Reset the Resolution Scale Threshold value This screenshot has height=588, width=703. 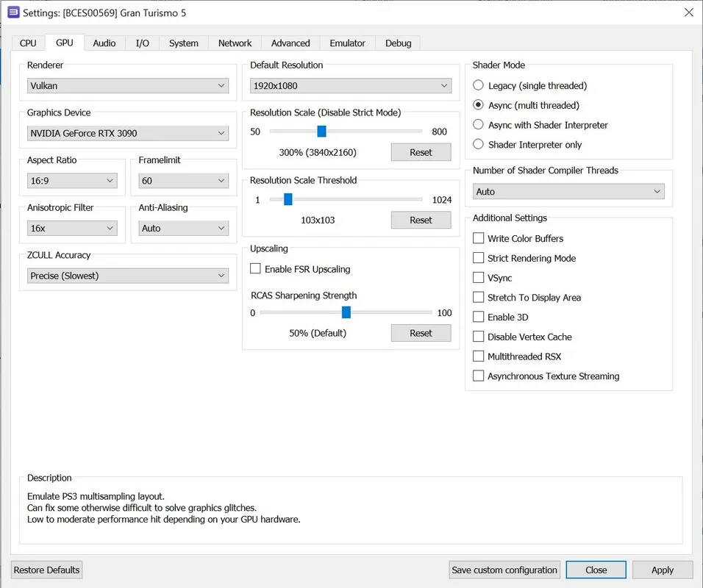421,220
